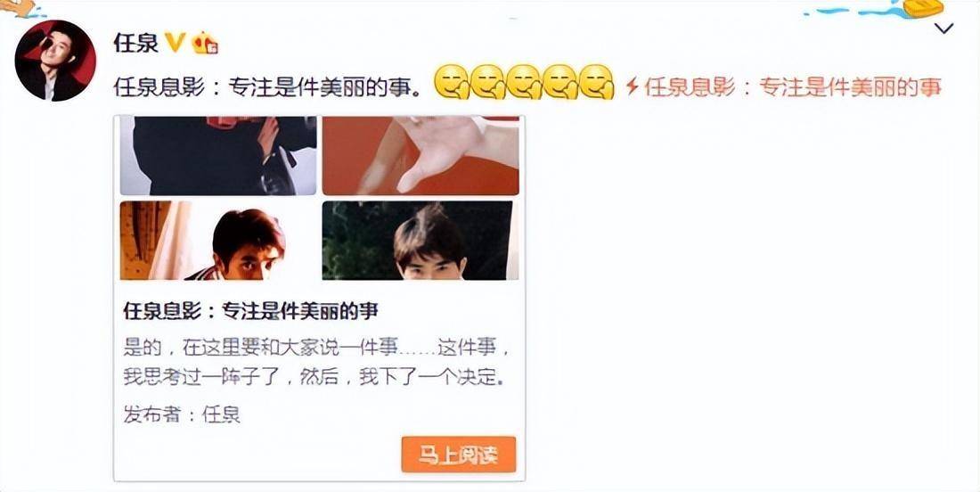Click the third smirking emoji in the post
The image size is (980, 492).
click(524, 82)
